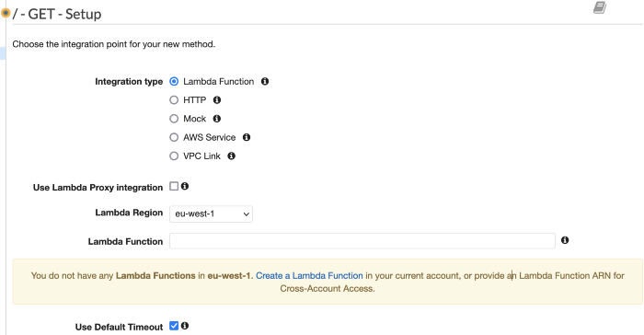Click info icon right of Lambda Function field
Screen dimensions: 644x335
pos(565,240)
